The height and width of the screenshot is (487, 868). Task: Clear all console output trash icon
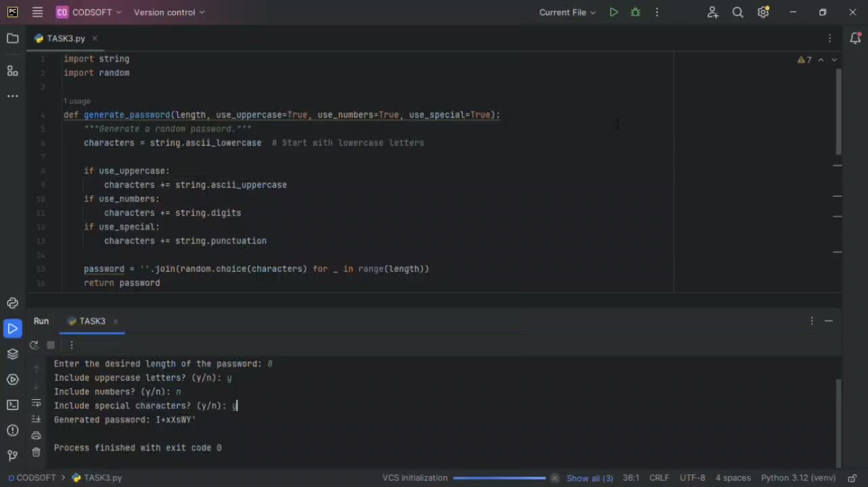[36, 452]
